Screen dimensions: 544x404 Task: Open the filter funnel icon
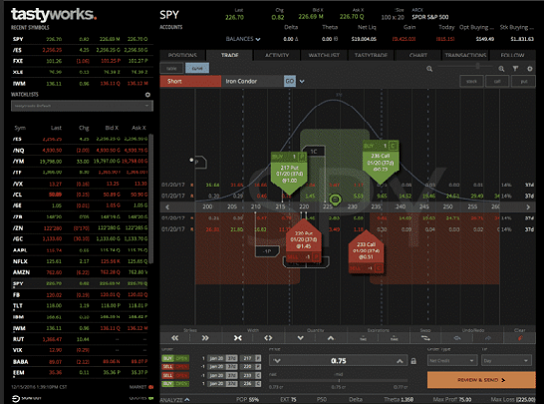pyautogui.click(x=516, y=69)
